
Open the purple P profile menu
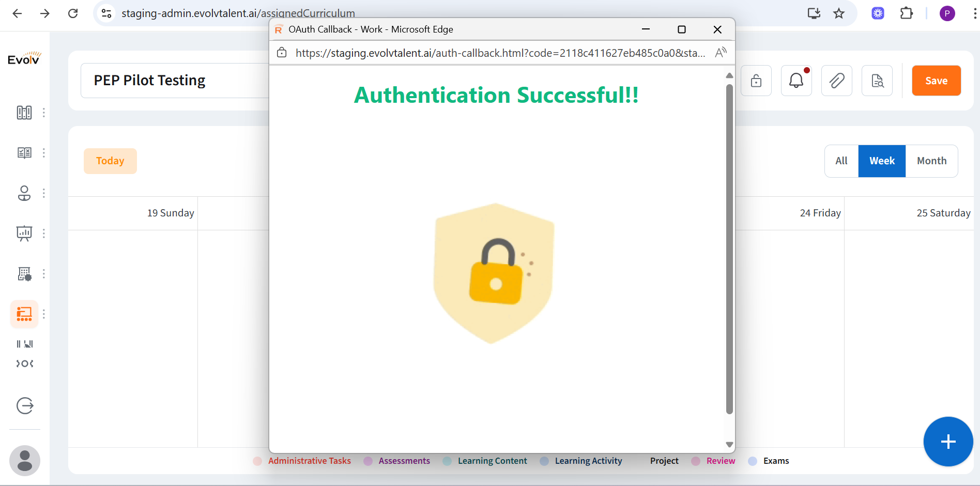(947, 13)
